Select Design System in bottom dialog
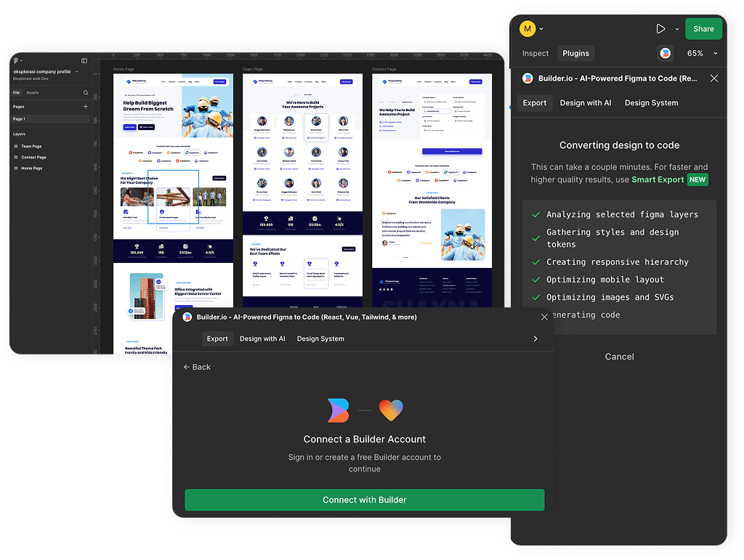The height and width of the screenshot is (560, 744). click(320, 339)
